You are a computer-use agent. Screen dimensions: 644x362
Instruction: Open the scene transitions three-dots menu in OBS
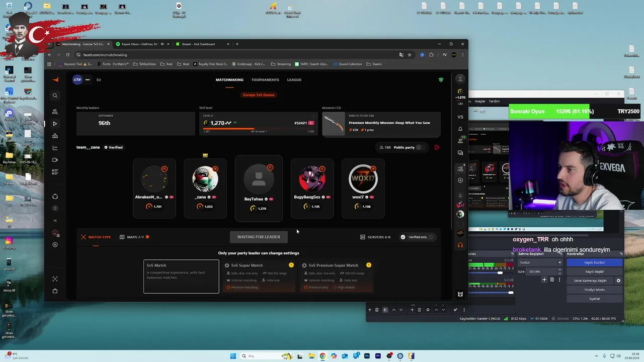(560, 280)
